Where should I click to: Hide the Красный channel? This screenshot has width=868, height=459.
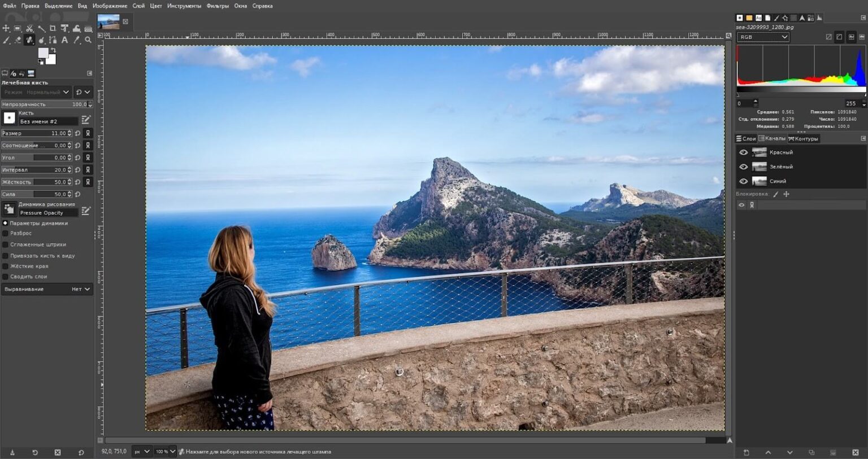743,152
